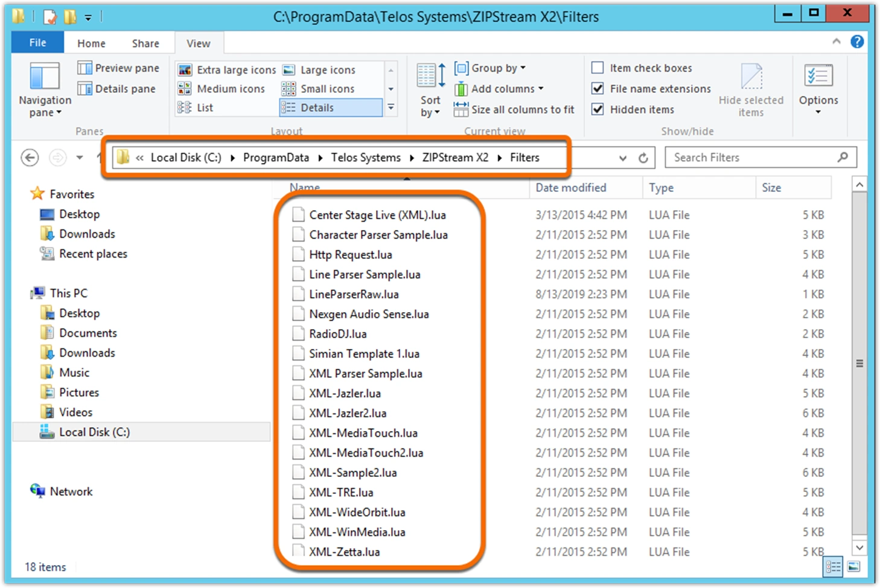
Task: Sort by the Name column header
Action: click(x=400, y=188)
